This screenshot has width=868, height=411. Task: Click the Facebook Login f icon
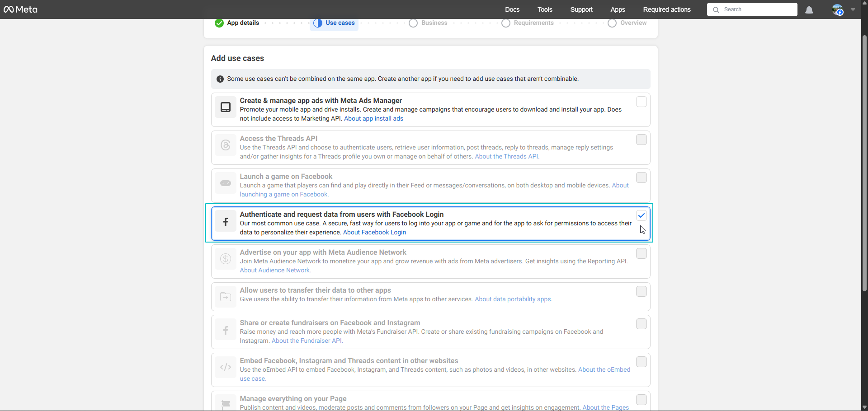click(226, 222)
